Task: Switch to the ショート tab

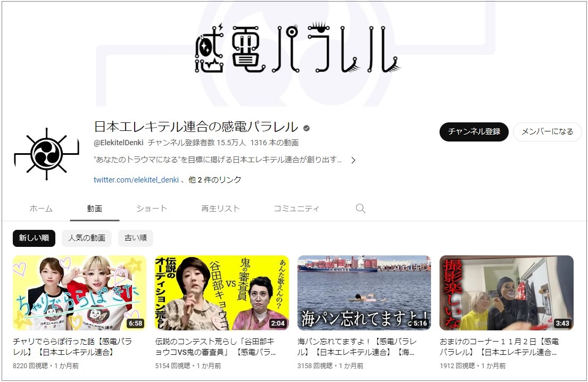Action: click(x=152, y=209)
